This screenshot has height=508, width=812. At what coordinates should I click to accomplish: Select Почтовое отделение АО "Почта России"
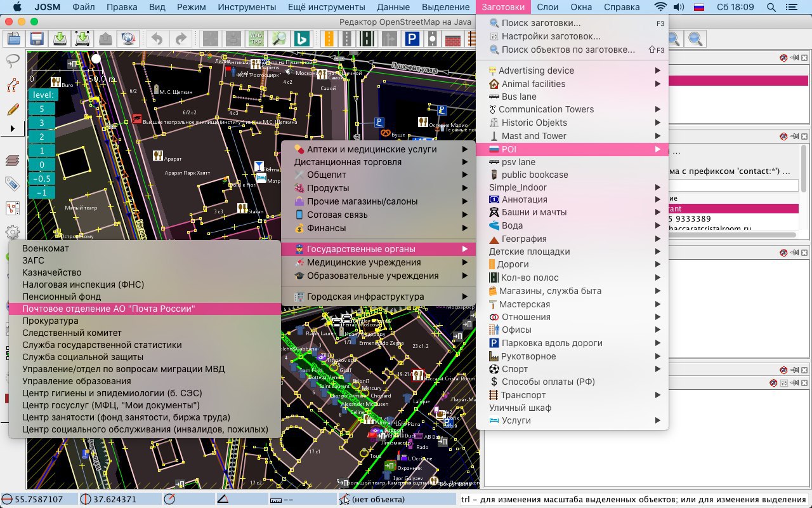(145, 309)
